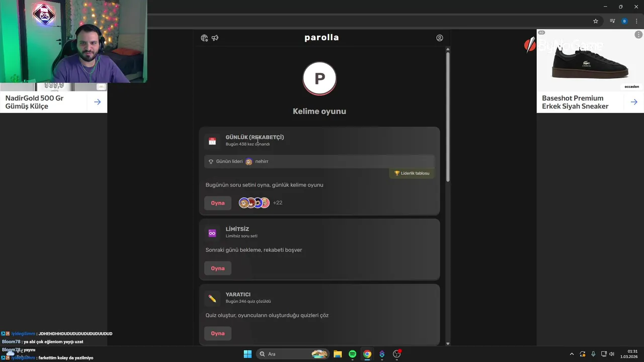644x362 pixels.
Task: Click Baseshot Premium Erkek Siyah Sneaker text
Action: (575, 102)
